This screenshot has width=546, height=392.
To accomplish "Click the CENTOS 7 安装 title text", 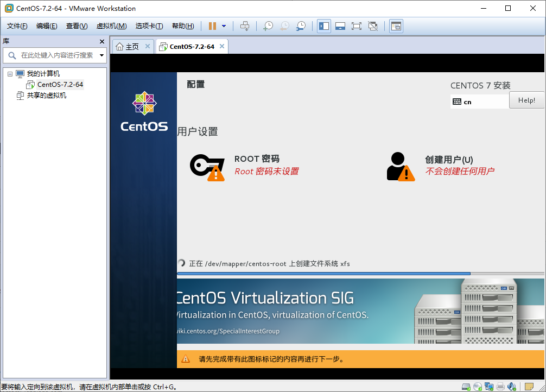I will pyautogui.click(x=480, y=85).
